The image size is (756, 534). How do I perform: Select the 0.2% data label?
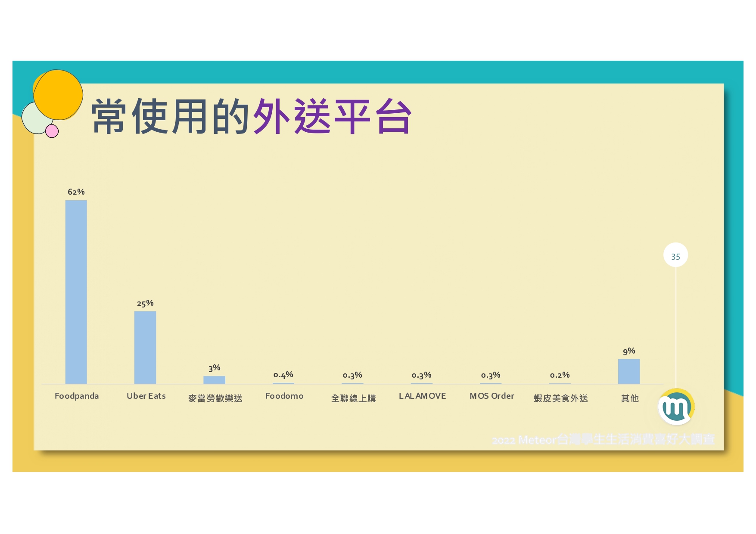[x=560, y=375]
